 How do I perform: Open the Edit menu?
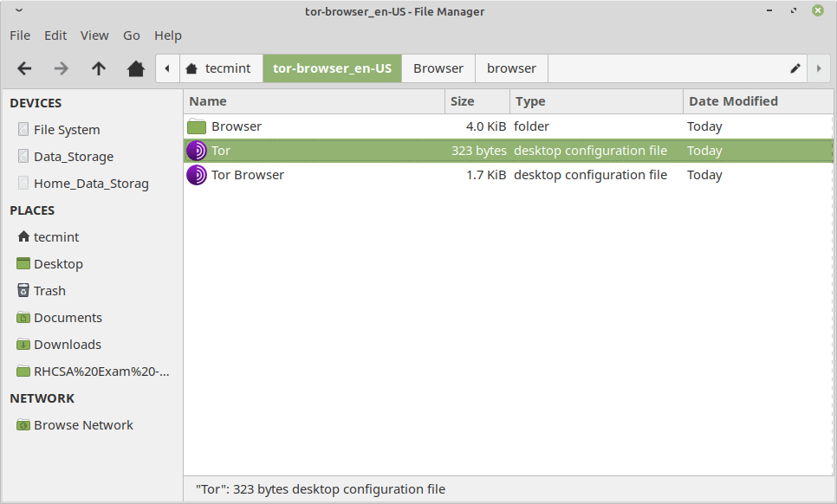pos(55,36)
